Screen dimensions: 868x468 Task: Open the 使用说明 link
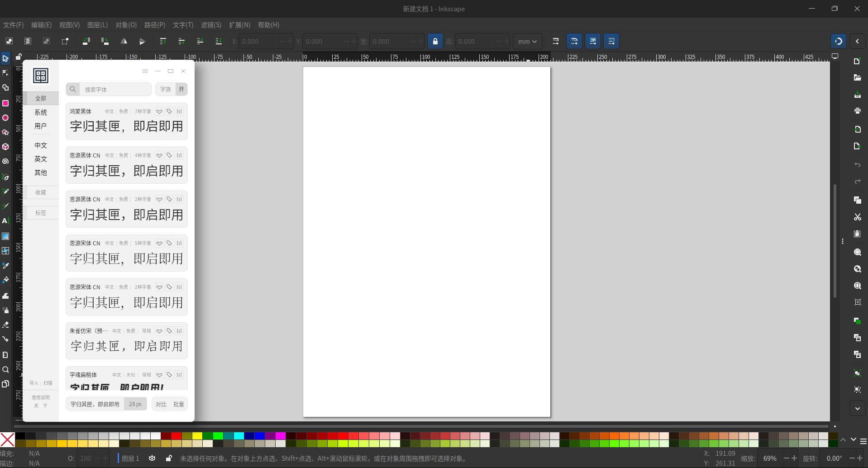pos(41,397)
